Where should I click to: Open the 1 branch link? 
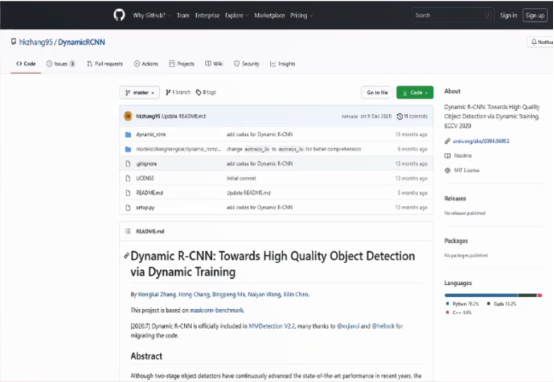tap(178, 92)
